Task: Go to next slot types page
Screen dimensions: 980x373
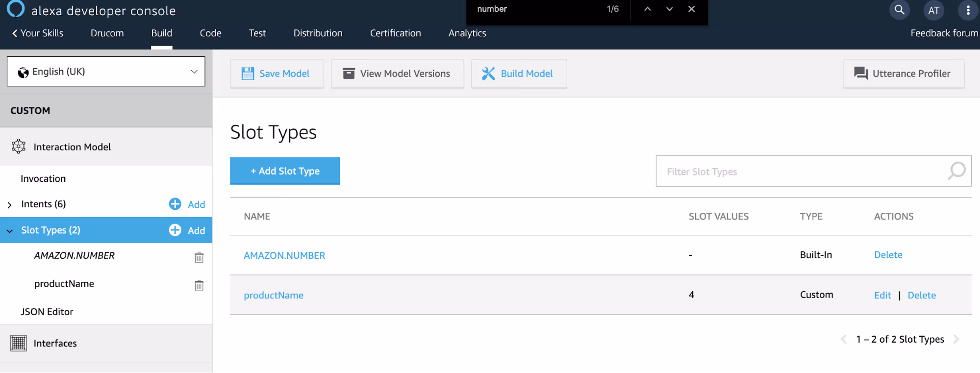Action: (x=956, y=339)
